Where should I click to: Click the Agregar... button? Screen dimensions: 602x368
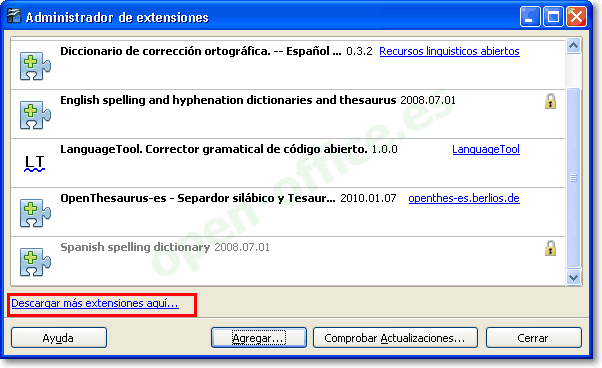(x=259, y=338)
